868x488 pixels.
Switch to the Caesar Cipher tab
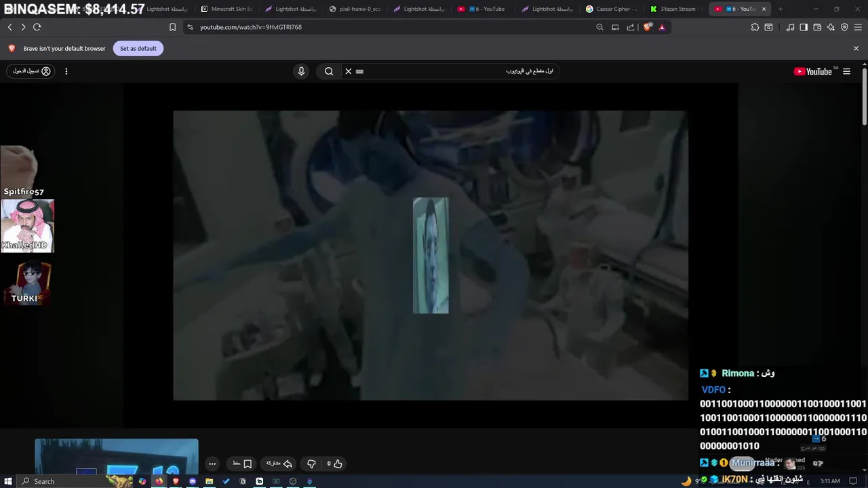tap(612, 9)
